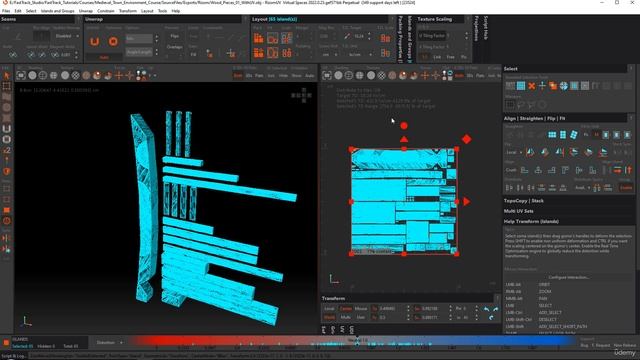Toggle Link in Texture Scaling panel
640x360 pixels.
(437, 57)
